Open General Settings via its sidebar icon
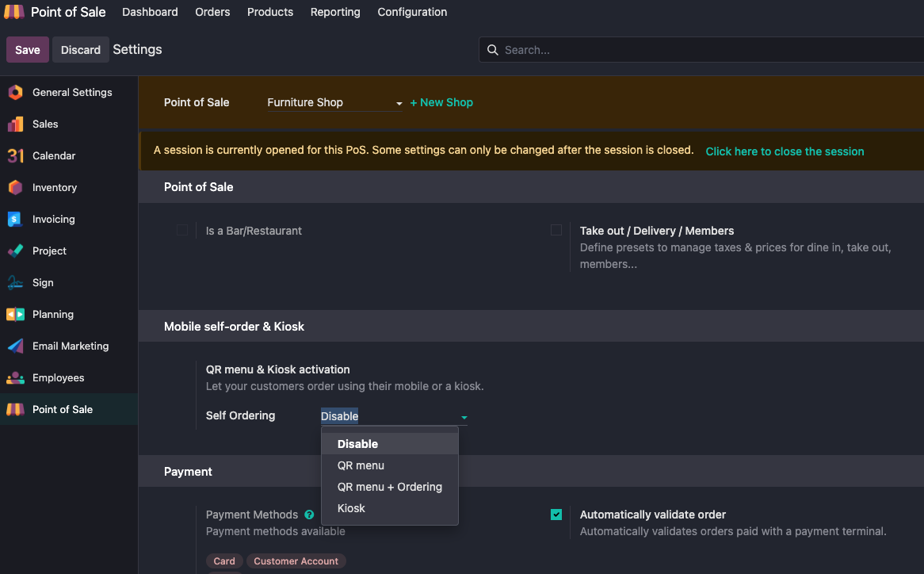The image size is (924, 574). tap(15, 93)
